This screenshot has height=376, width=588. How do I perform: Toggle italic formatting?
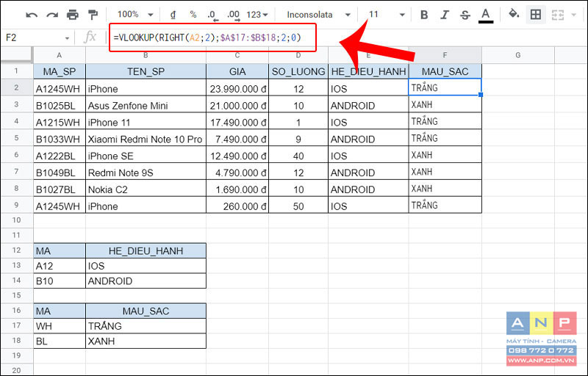click(445, 15)
